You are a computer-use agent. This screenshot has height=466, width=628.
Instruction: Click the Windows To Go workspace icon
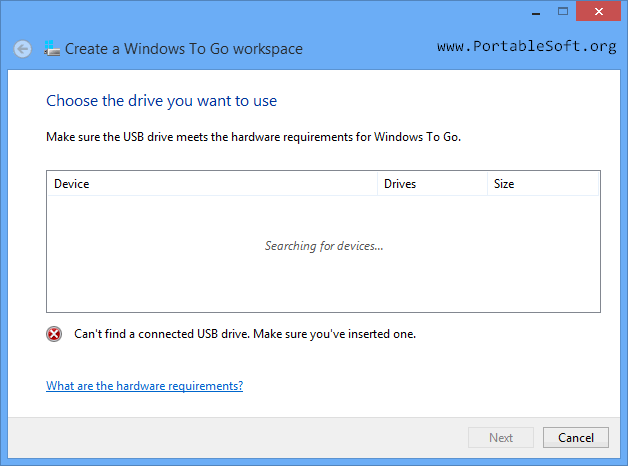pyautogui.click(x=52, y=48)
